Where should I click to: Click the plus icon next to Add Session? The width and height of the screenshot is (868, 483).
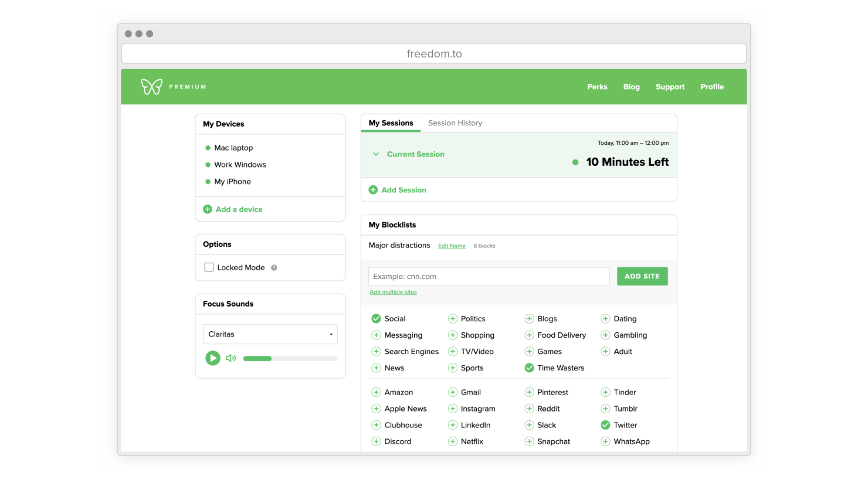pyautogui.click(x=373, y=190)
